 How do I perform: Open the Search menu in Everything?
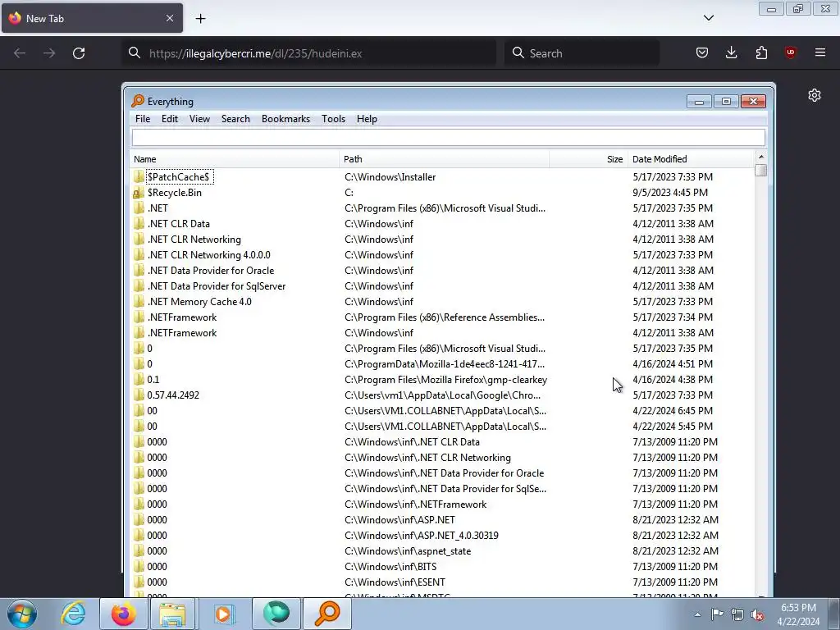pos(235,119)
